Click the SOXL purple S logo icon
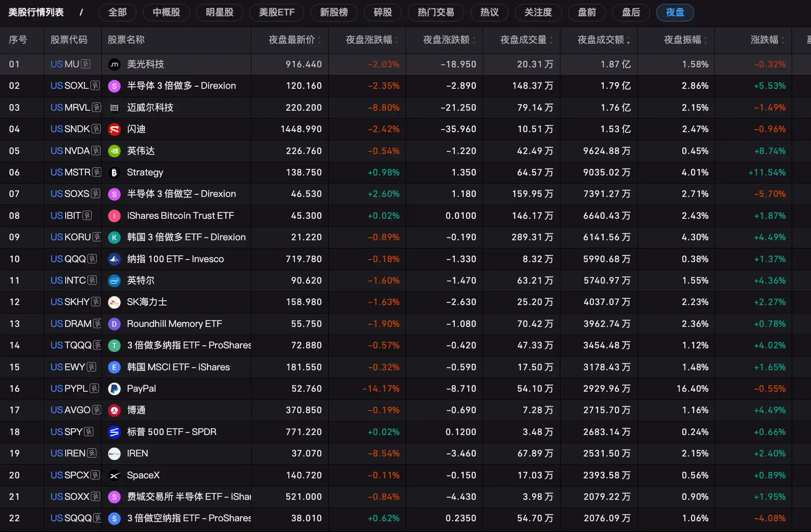The height and width of the screenshot is (532, 811). coord(114,86)
